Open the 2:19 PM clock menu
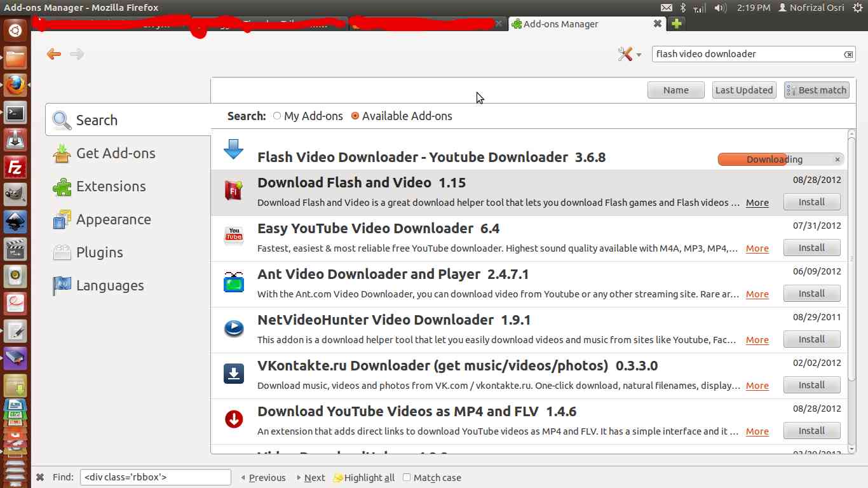This screenshot has height=488, width=868. (x=754, y=8)
